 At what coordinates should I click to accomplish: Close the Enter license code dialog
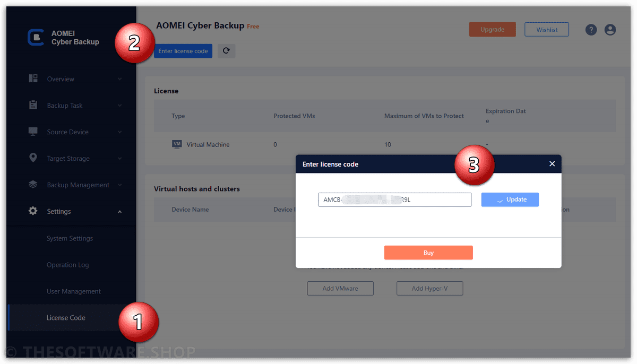point(552,164)
